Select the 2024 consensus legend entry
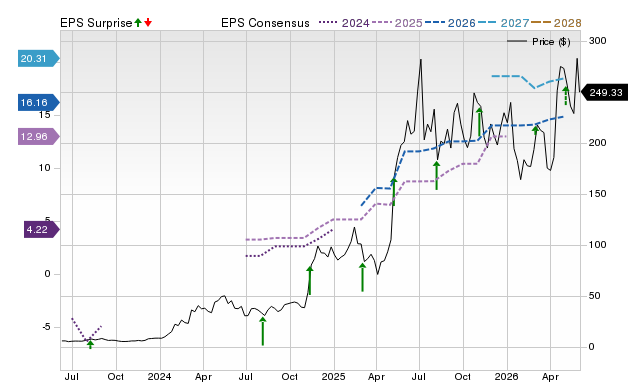The width and height of the screenshot is (640, 382). point(344,23)
